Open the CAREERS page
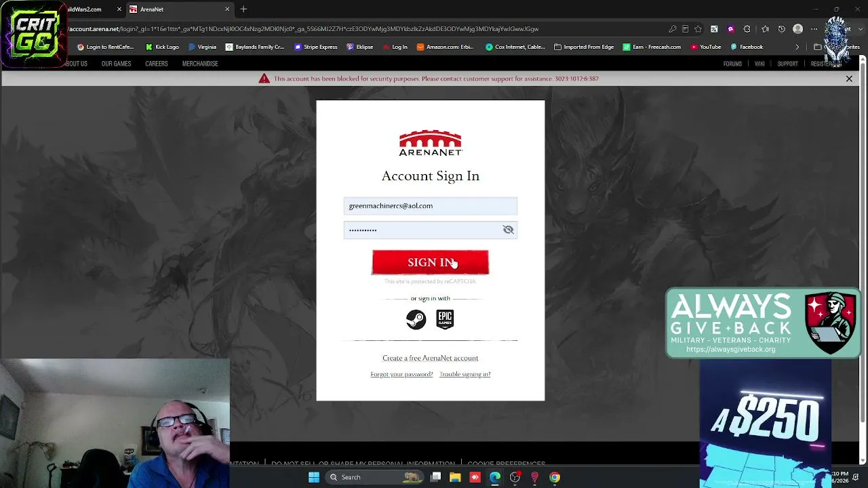The image size is (868, 488). point(156,64)
